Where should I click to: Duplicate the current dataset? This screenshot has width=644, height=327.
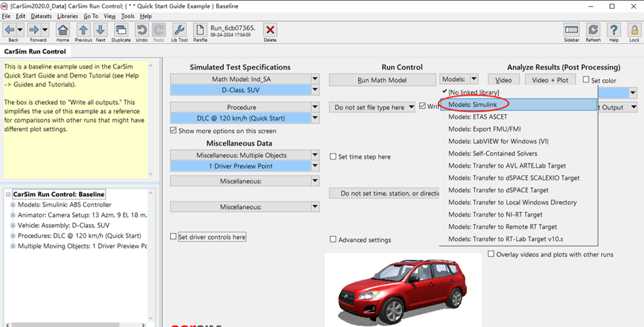[x=121, y=30]
